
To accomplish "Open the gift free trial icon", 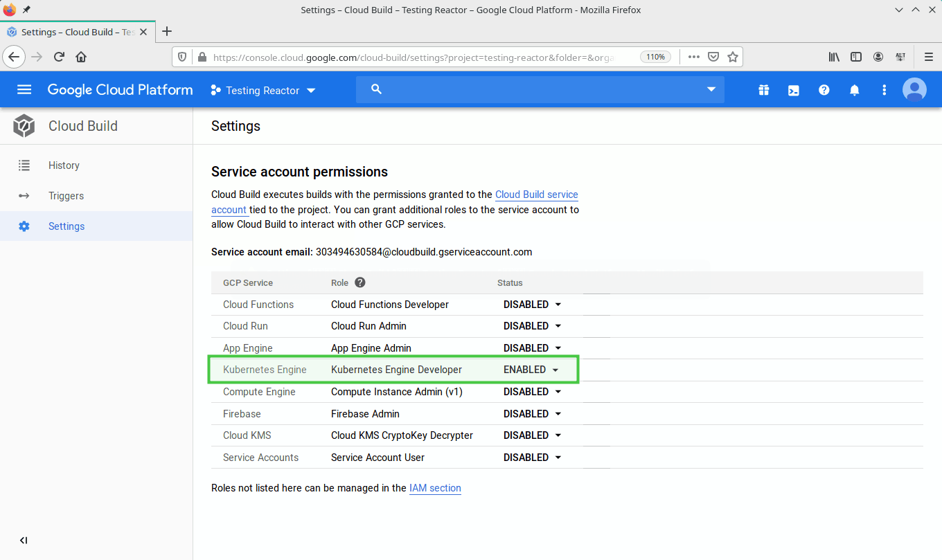I will (x=763, y=90).
